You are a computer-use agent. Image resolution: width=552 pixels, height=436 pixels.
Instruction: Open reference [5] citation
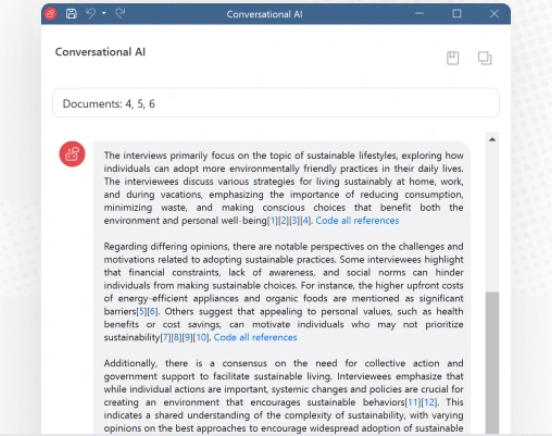point(142,311)
